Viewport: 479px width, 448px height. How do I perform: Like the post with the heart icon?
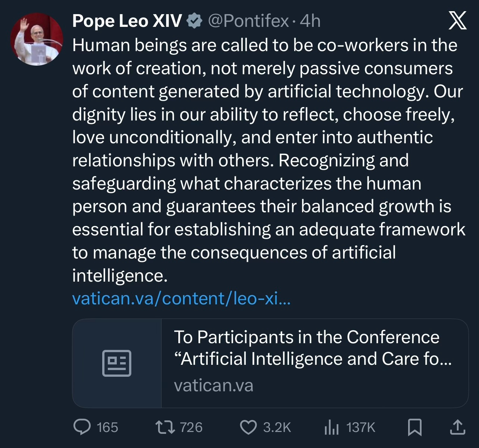(248, 427)
